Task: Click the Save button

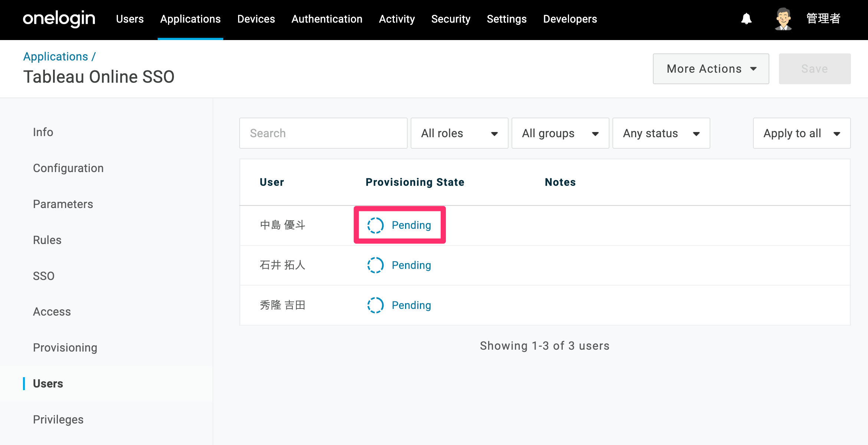Action: point(815,69)
